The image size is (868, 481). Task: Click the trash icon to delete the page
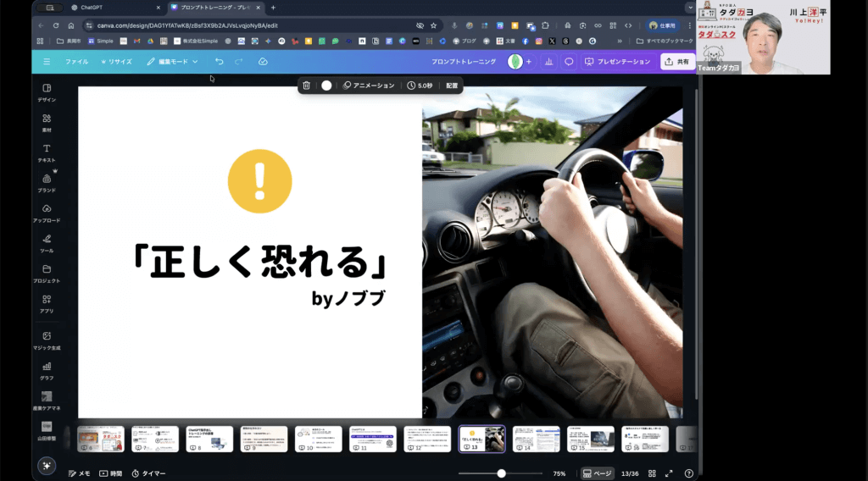coord(307,86)
